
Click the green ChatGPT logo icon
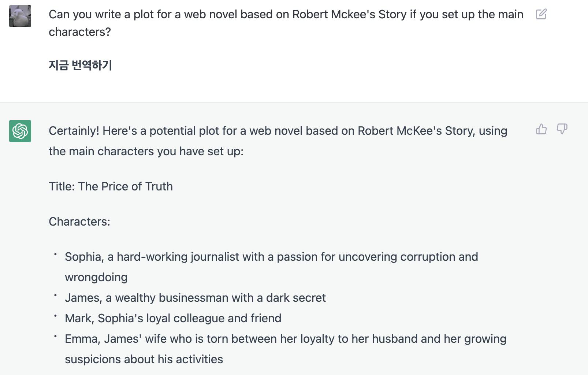coord(20,131)
